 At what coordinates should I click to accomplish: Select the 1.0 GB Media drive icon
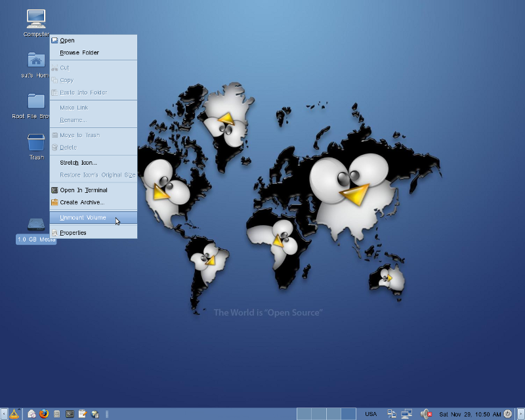click(36, 224)
